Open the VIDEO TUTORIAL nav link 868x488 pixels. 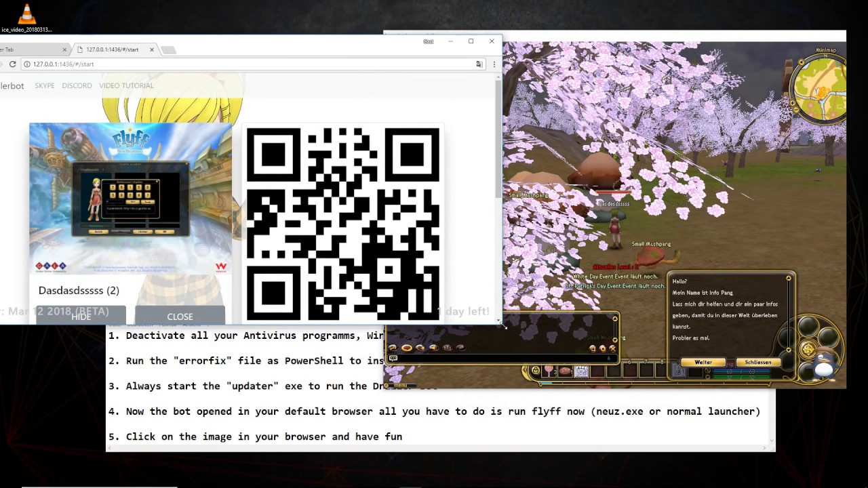(126, 85)
